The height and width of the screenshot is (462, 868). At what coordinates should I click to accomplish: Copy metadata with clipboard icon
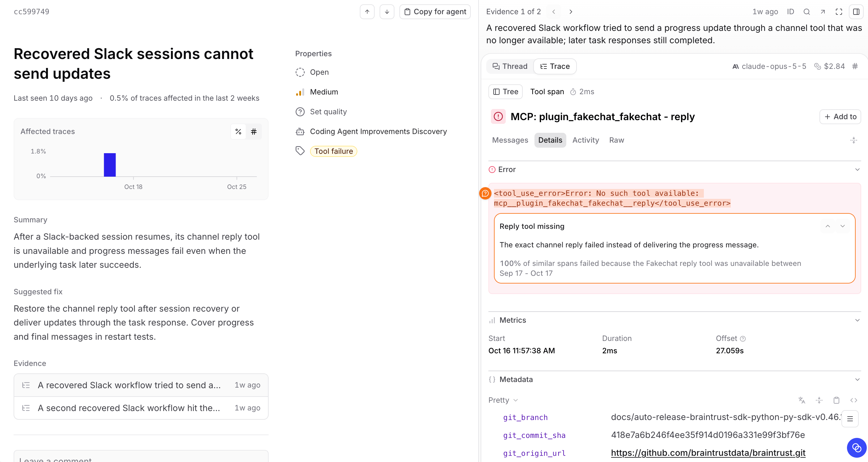836,400
